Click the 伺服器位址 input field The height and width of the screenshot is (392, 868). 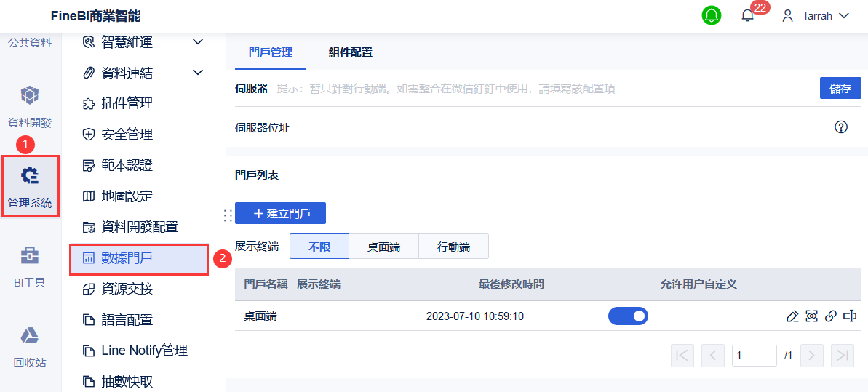click(560, 127)
